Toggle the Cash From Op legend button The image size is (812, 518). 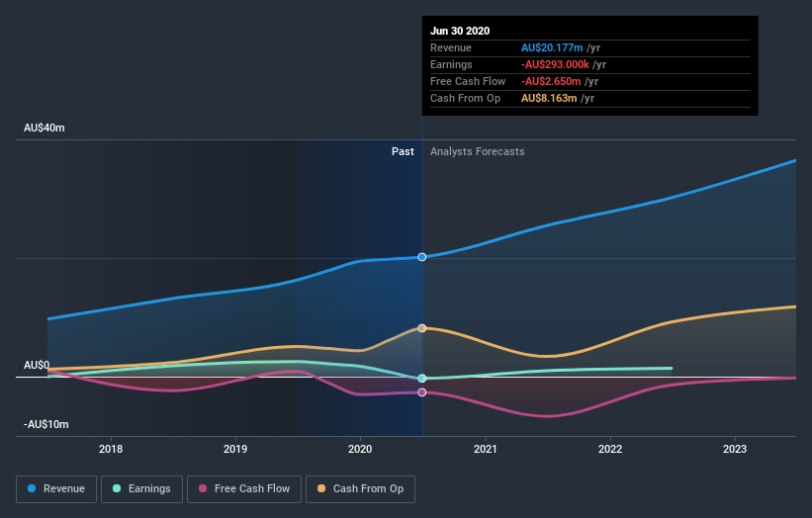coord(360,489)
